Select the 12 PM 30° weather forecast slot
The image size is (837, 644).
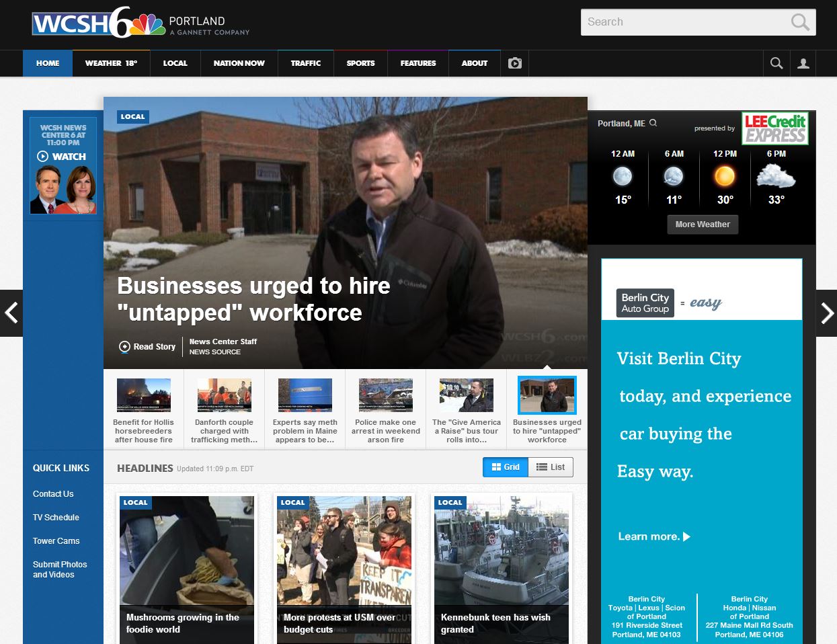click(725, 177)
